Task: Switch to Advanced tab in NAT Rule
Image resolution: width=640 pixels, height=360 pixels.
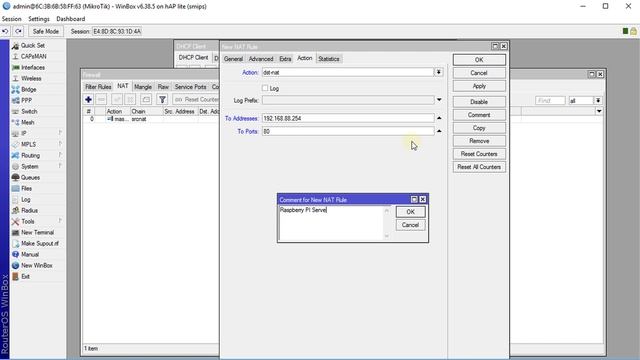Action: (261, 59)
